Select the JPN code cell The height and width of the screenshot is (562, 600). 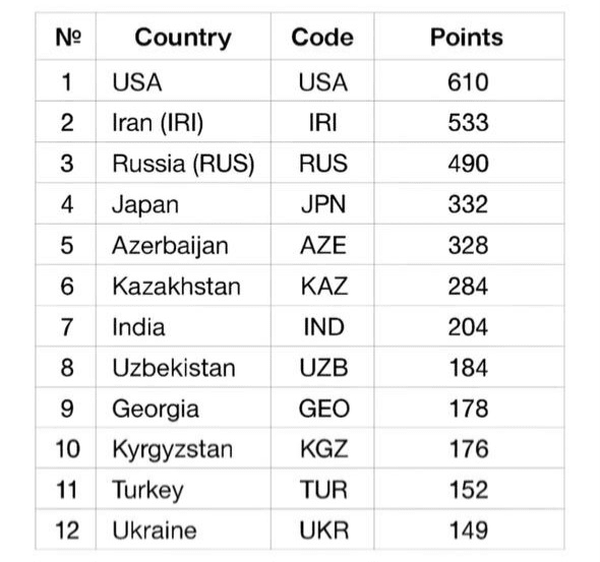(323, 205)
